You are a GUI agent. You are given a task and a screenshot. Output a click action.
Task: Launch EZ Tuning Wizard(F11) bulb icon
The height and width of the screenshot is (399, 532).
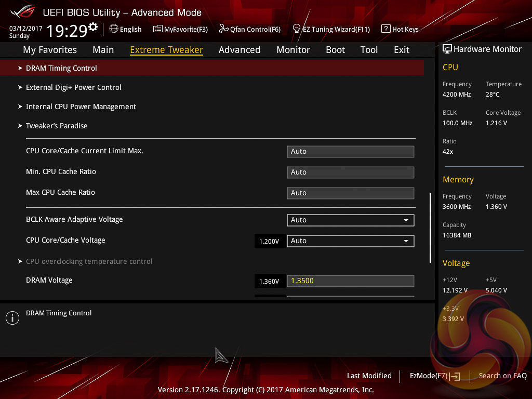pos(296,29)
